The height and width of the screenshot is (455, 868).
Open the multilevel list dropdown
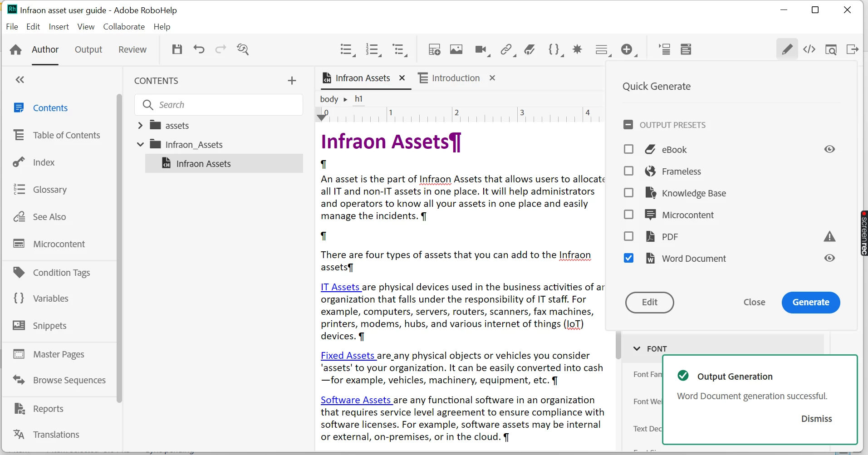(x=400, y=49)
